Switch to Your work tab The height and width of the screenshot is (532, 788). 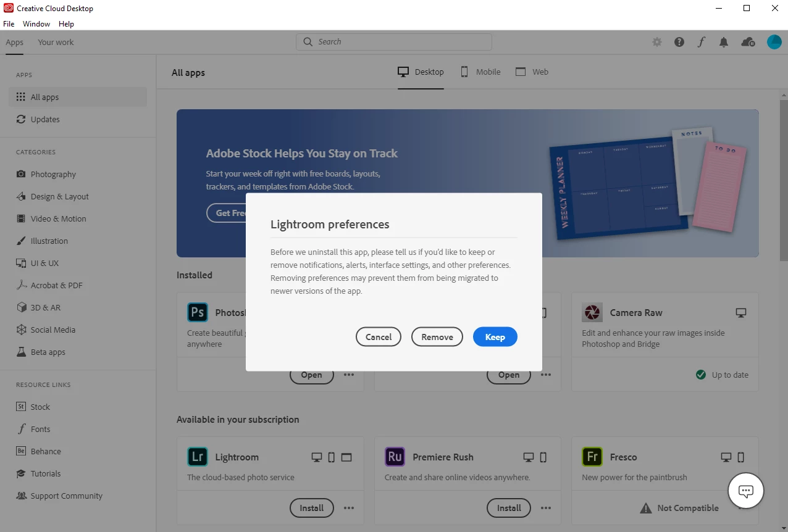click(56, 43)
